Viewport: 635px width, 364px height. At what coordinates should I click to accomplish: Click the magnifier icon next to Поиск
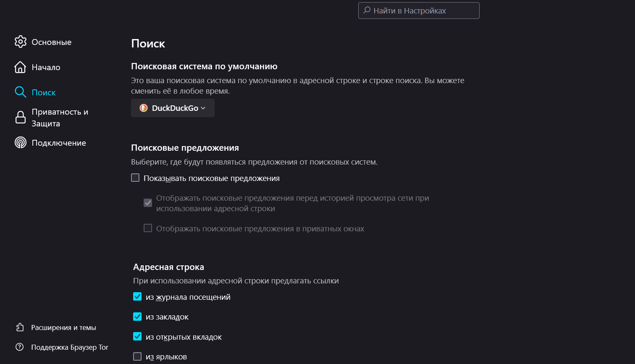(20, 92)
